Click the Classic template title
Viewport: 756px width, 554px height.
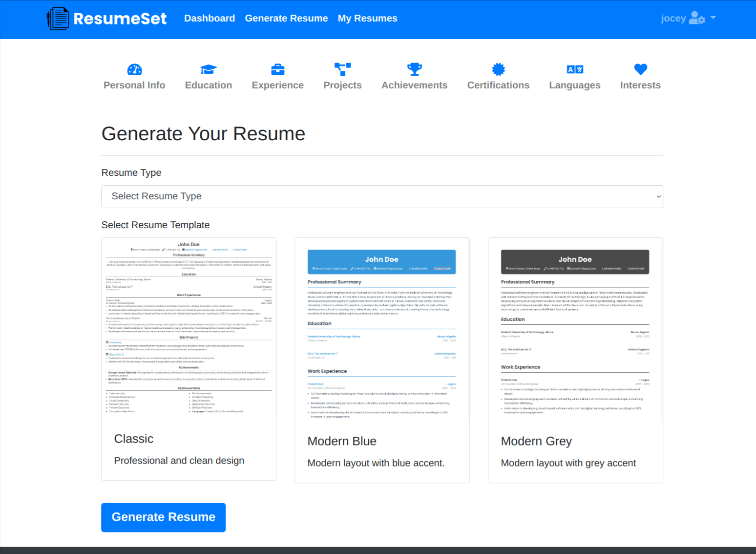pos(134,439)
